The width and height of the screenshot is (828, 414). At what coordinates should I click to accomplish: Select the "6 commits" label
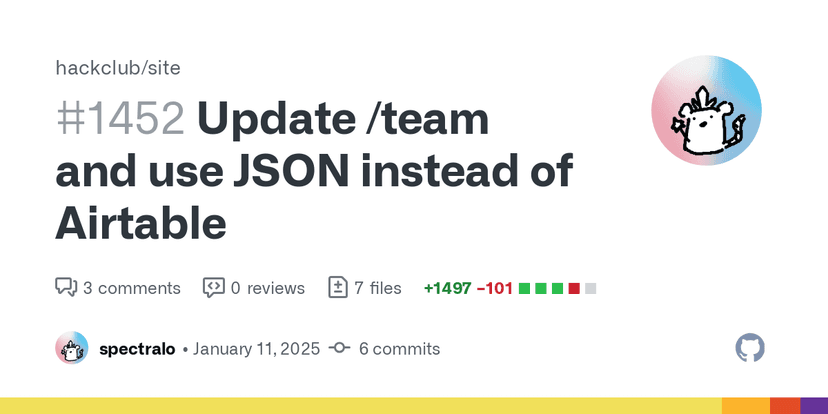399,349
